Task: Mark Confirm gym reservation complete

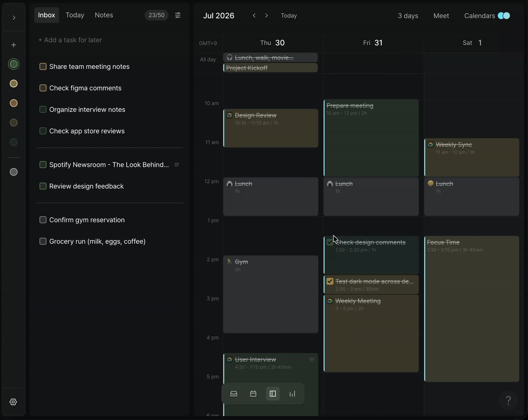Action: pyautogui.click(x=43, y=220)
